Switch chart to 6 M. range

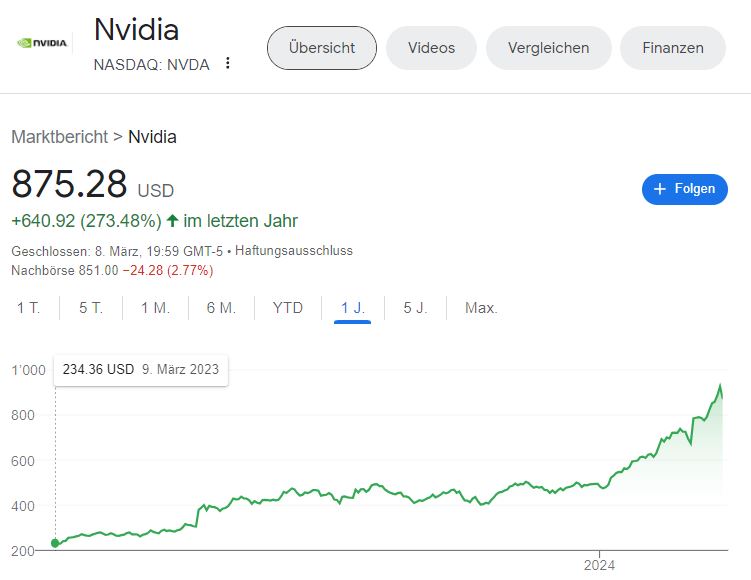221,307
